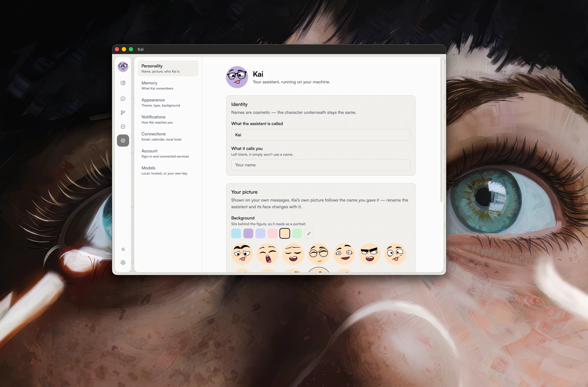588x387 pixels.
Task: Choose the mint green background swatch
Action: 297,234
